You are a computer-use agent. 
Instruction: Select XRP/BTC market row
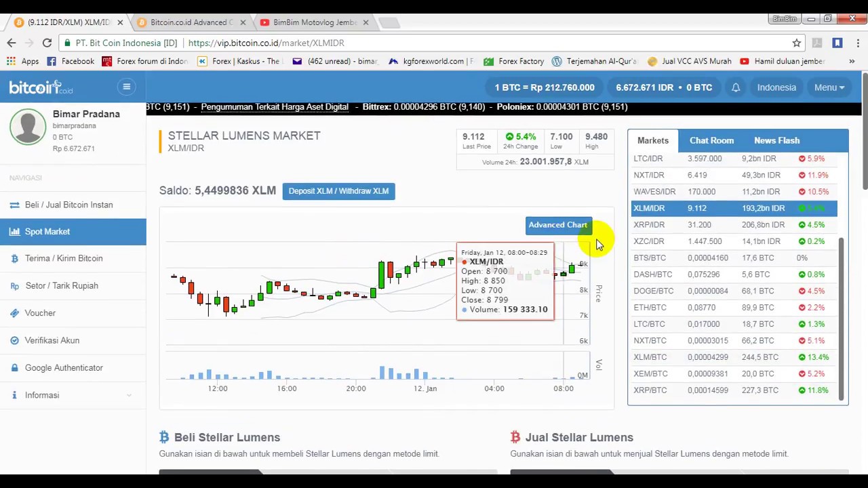[x=734, y=390]
